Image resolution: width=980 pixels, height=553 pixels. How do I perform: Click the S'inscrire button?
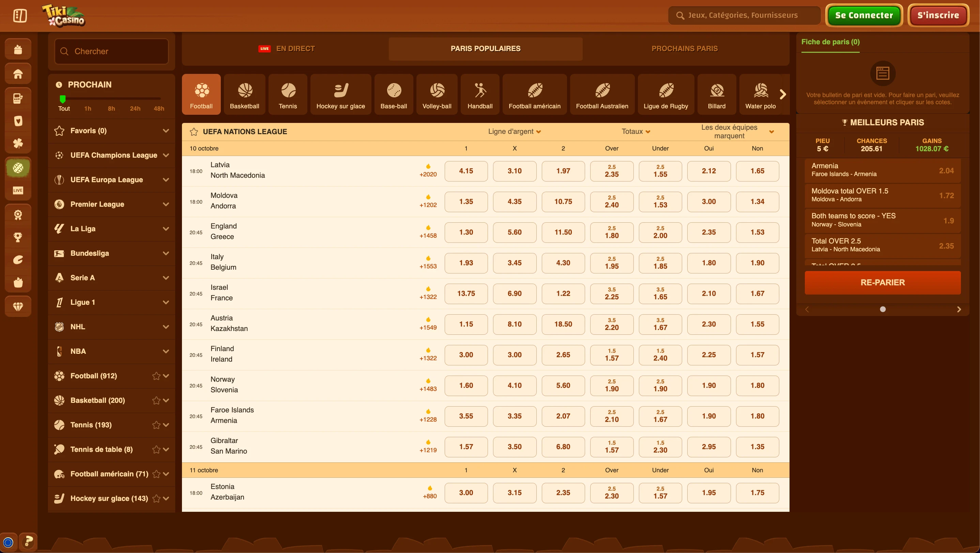(938, 16)
